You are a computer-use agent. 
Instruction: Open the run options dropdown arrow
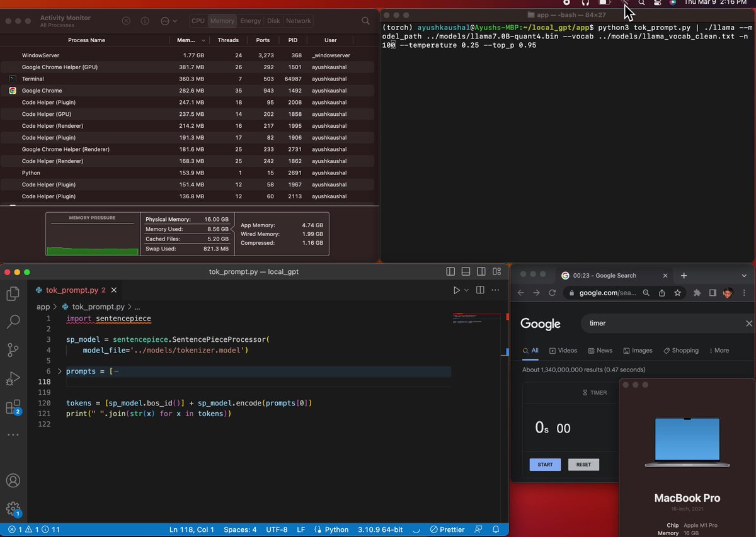click(467, 290)
